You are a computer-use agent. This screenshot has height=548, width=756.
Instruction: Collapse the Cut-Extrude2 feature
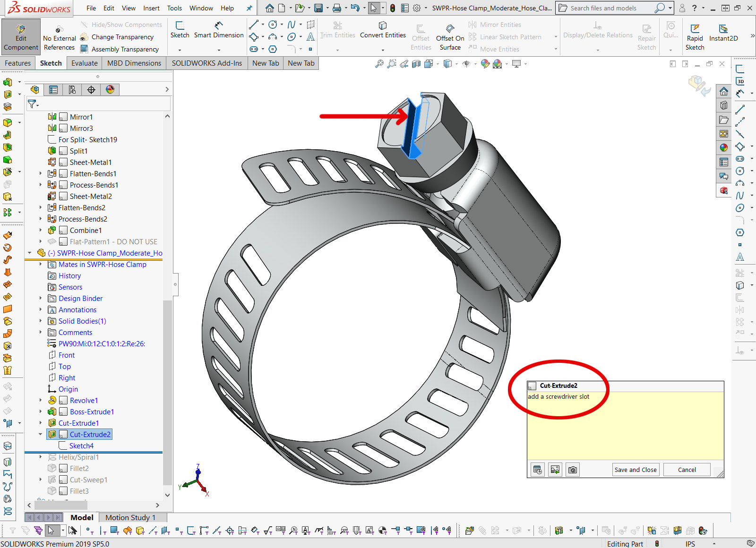pyautogui.click(x=41, y=434)
